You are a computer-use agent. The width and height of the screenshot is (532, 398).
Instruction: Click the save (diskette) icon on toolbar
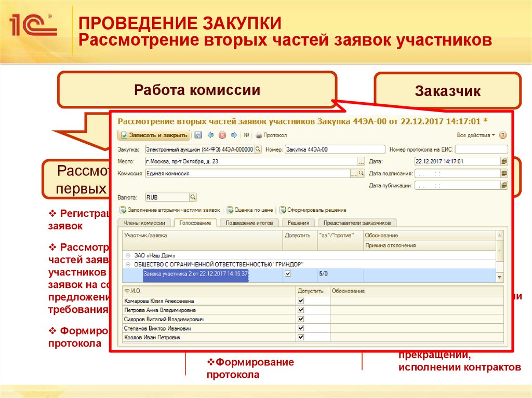(198, 135)
